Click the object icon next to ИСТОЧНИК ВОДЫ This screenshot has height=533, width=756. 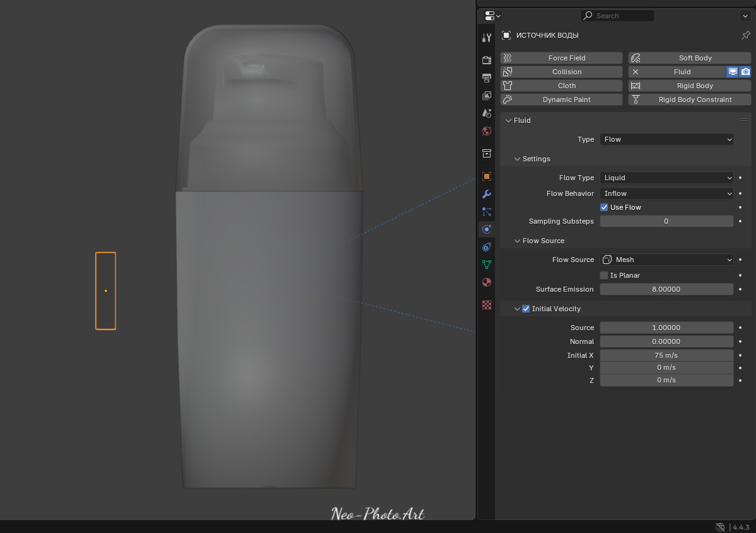coord(506,35)
